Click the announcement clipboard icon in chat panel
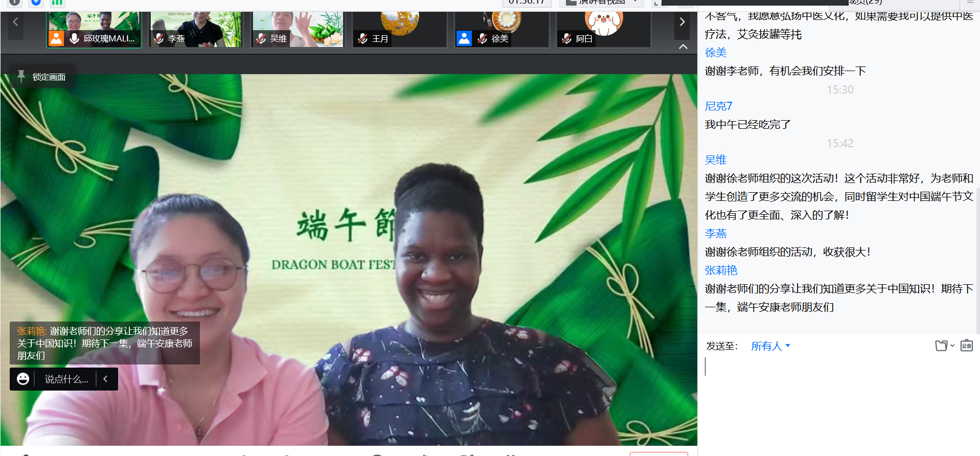Viewport: 980px width, 456px height. tap(966, 346)
